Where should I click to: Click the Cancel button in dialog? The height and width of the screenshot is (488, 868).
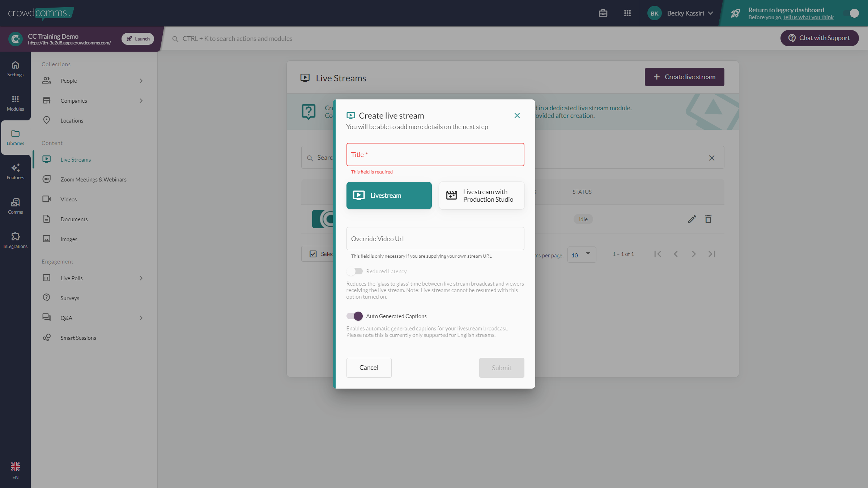(x=369, y=368)
